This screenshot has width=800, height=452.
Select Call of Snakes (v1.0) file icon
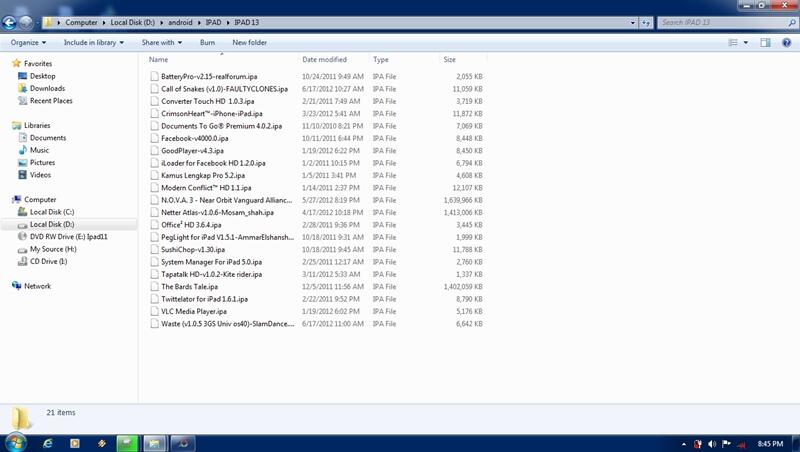(x=154, y=89)
